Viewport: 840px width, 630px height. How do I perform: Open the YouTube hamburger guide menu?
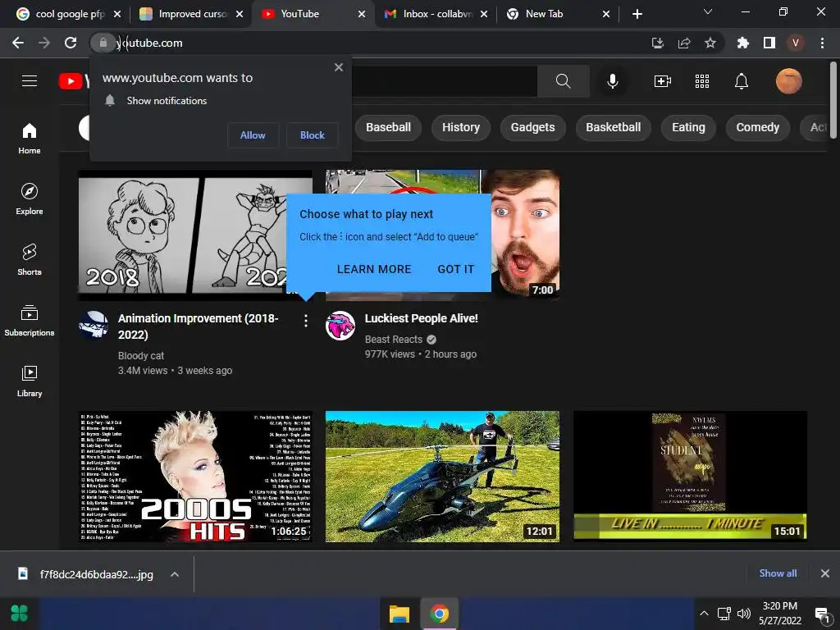click(30, 81)
